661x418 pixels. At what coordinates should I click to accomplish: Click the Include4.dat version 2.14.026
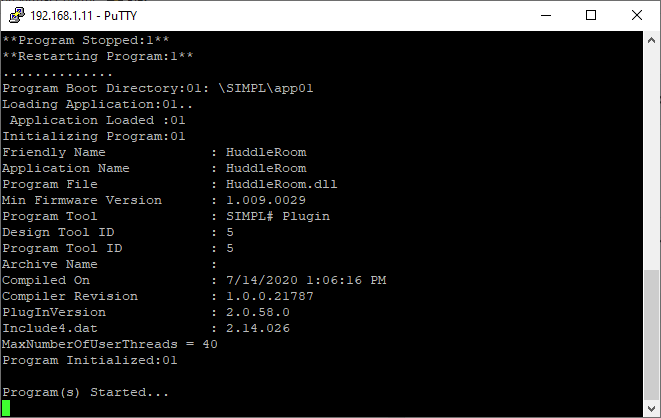[x=258, y=328]
